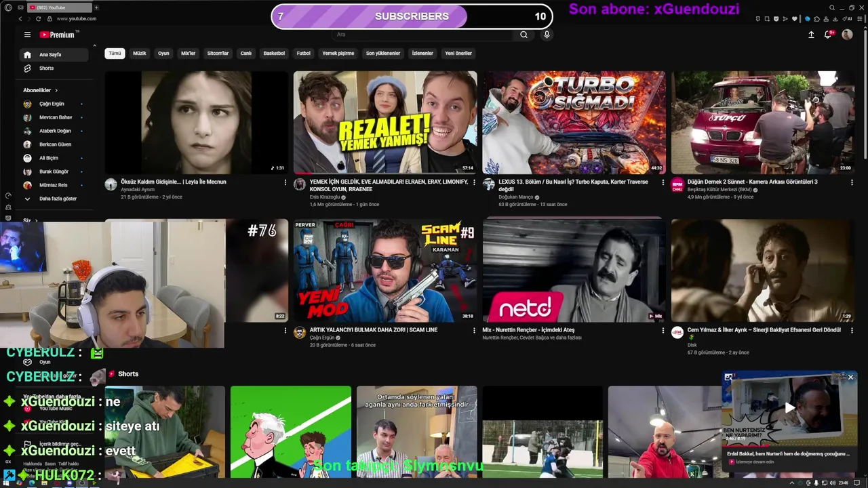Open more options for Öksüz Kaldım Gidişinle video
Viewport: 868px width, 488px height.
[285, 182]
